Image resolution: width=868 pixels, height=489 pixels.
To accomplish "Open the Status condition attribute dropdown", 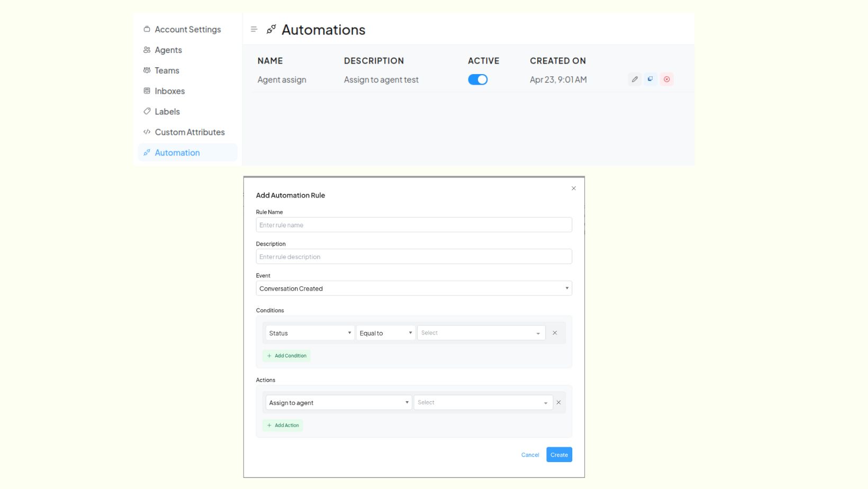I will coord(310,333).
